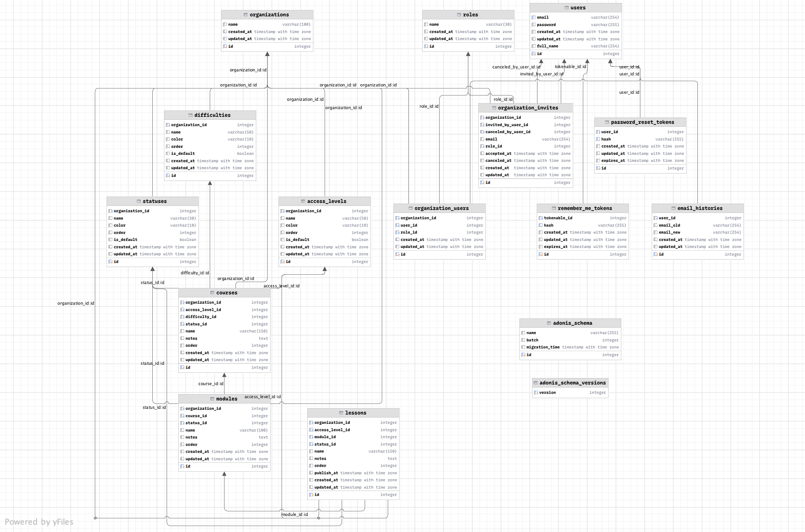The height and width of the screenshot is (532, 805).
Task: Select expires_at column in remember_me_tokens
Action: coord(583,247)
